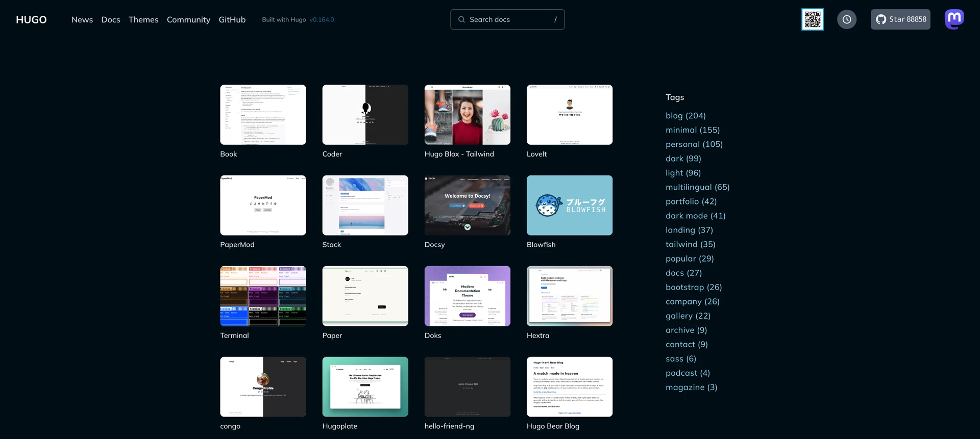
Task: Open the Coder theme thumbnail
Action: (x=365, y=115)
